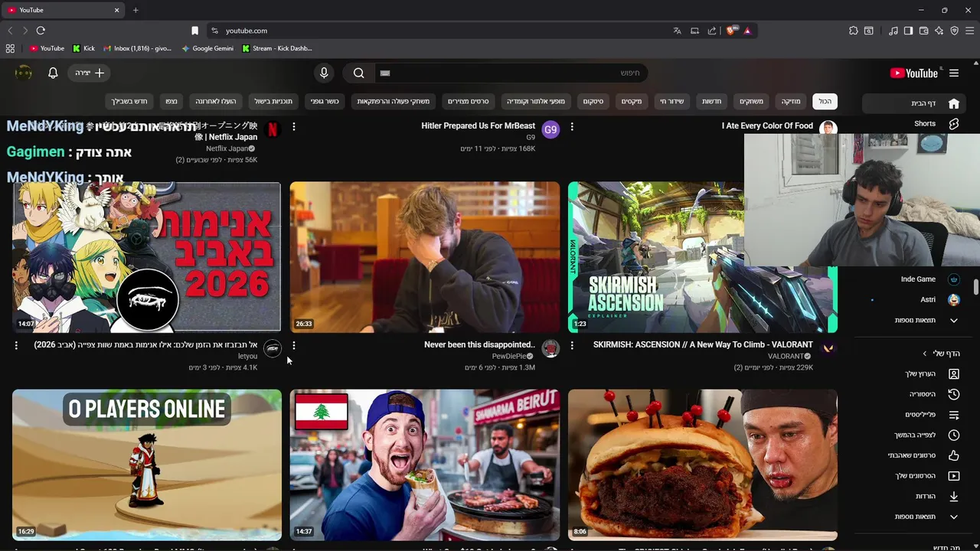980x551 pixels.
Task: Click the voice search microphone icon
Action: point(324,73)
